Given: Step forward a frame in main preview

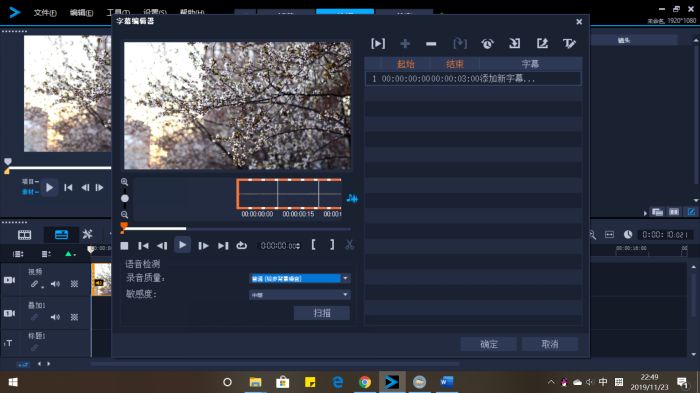Looking at the screenshot, I should point(99,188).
